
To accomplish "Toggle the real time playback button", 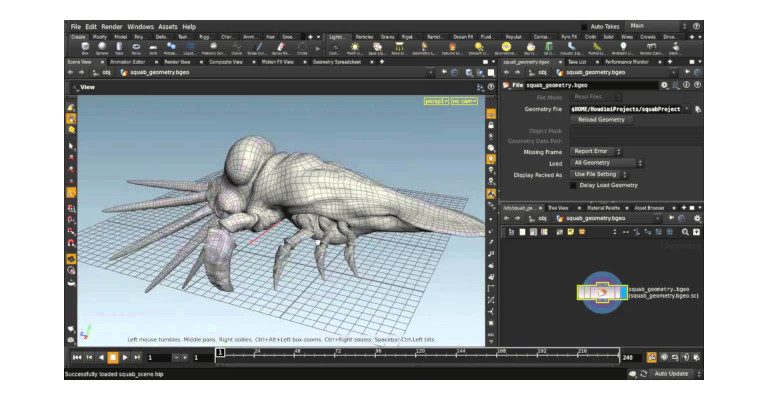I will click(x=652, y=357).
